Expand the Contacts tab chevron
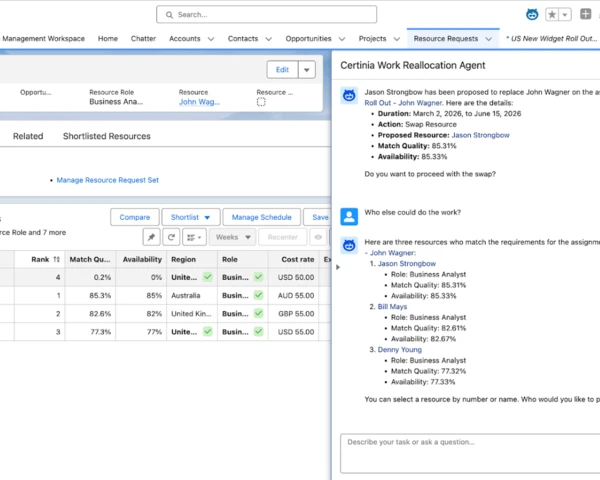Screen dimensions: 600x480 (x=269, y=39)
